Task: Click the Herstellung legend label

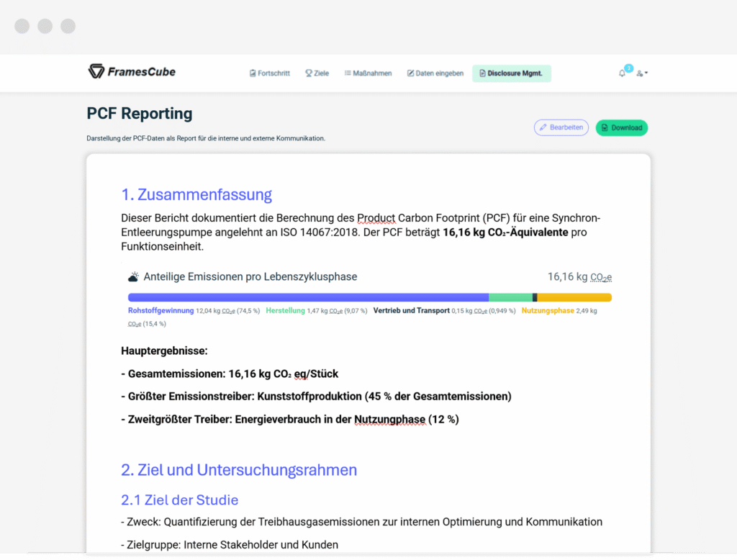Action: (285, 311)
